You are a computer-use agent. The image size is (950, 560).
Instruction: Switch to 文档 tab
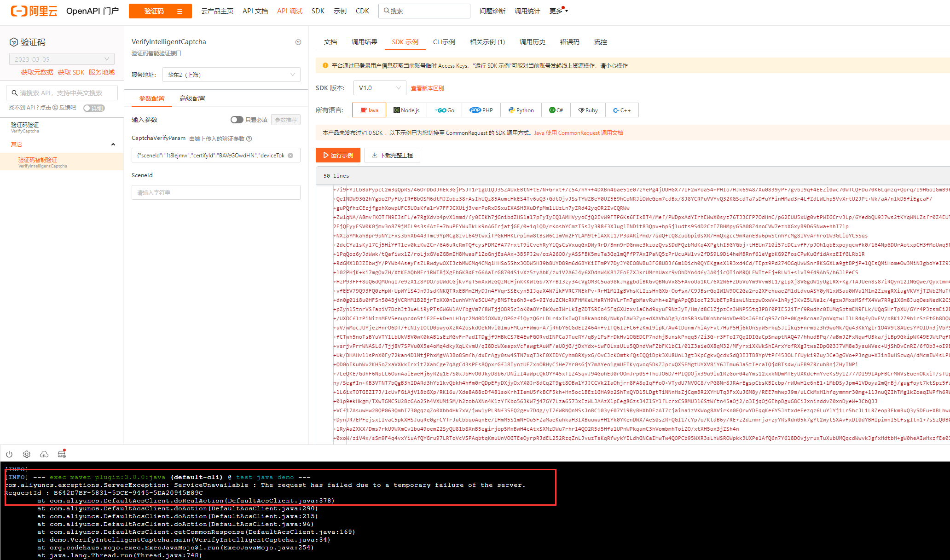click(x=330, y=42)
